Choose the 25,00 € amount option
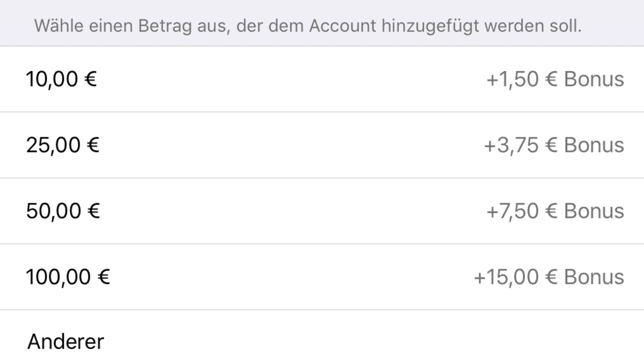This screenshot has height=359, width=644. click(x=62, y=145)
